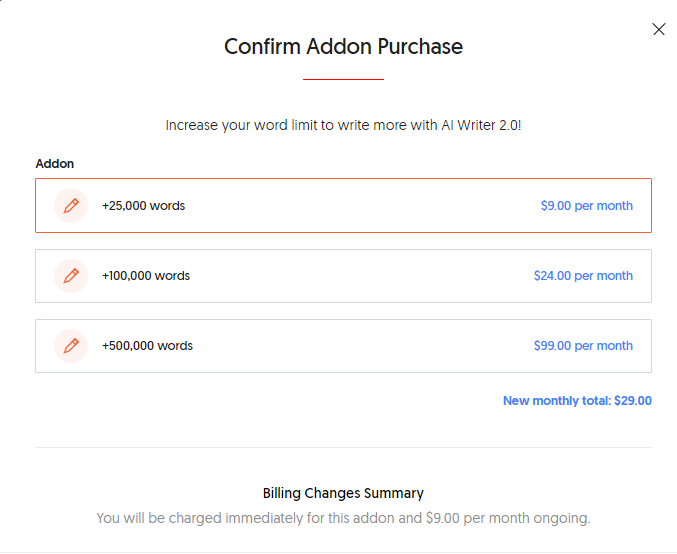Choose the +100,000 words addon label

(x=146, y=276)
